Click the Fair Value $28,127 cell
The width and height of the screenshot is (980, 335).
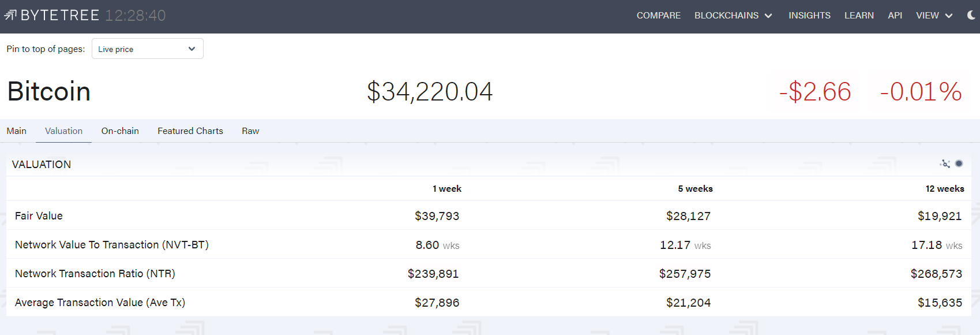click(x=688, y=216)
